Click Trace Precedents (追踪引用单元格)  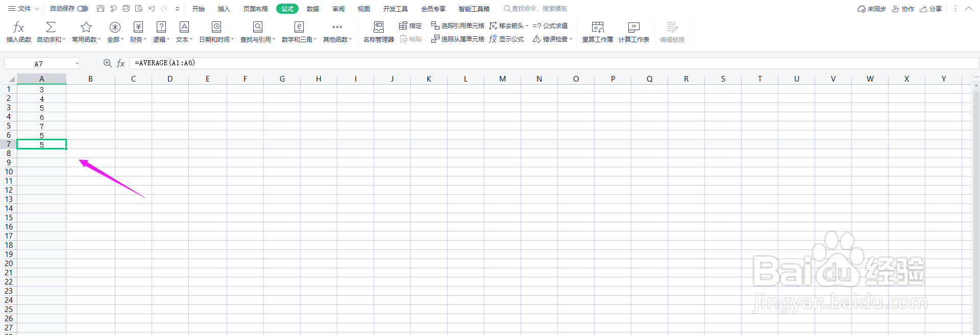tap(458, 25)
